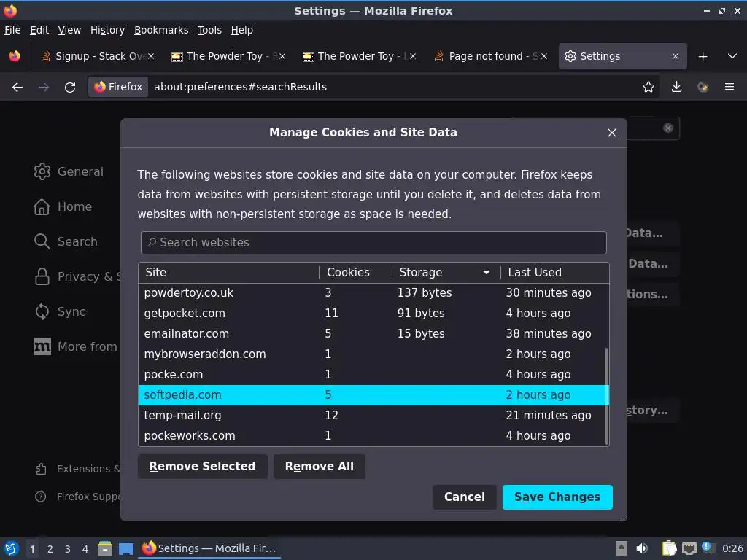The width and height of the screenshot is (747, 560).
Task: Sort by the Site column header
Action: [x=228, y=273]
